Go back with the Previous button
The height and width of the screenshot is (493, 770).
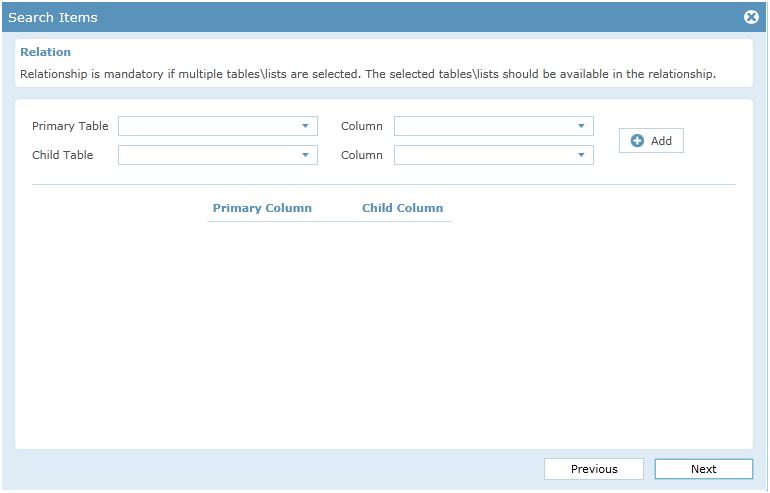click(594, 469)
